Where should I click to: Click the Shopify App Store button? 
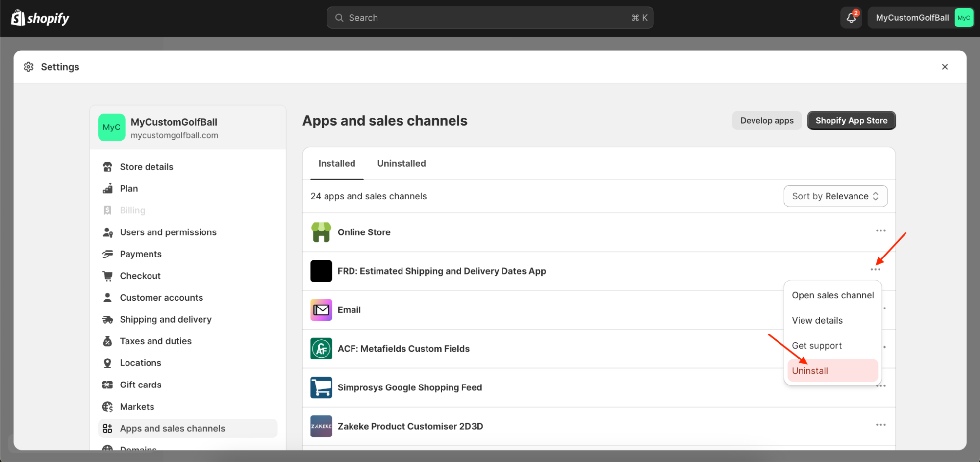pyautogui.click(x=851, y=121)
